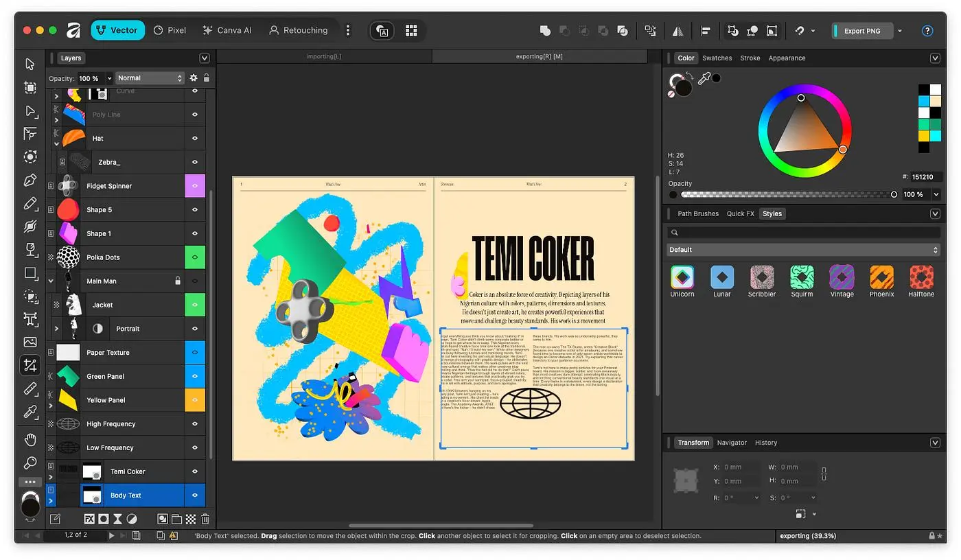Toggle visibility of Shape 5 layer
Viewport: 961px width, 560px height.
coord(195,210)
